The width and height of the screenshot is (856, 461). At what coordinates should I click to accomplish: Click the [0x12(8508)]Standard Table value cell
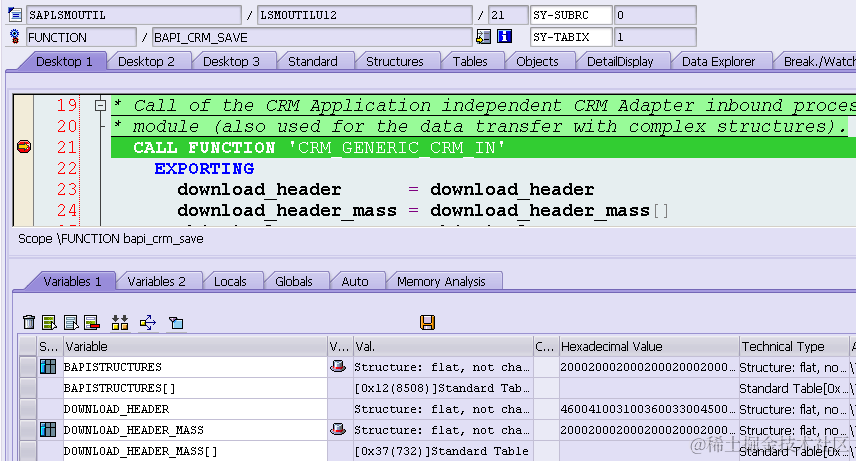click(x=443, y=388)
